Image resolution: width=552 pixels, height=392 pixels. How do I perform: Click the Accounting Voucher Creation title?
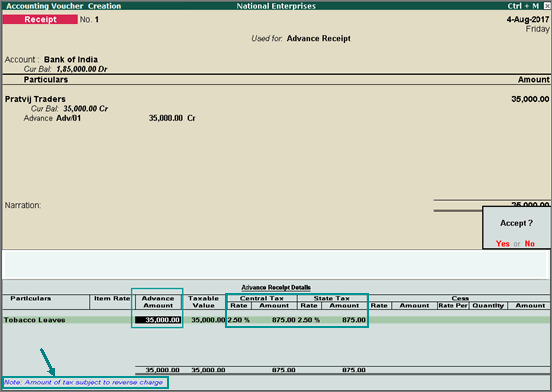click(x=64, y=6)
